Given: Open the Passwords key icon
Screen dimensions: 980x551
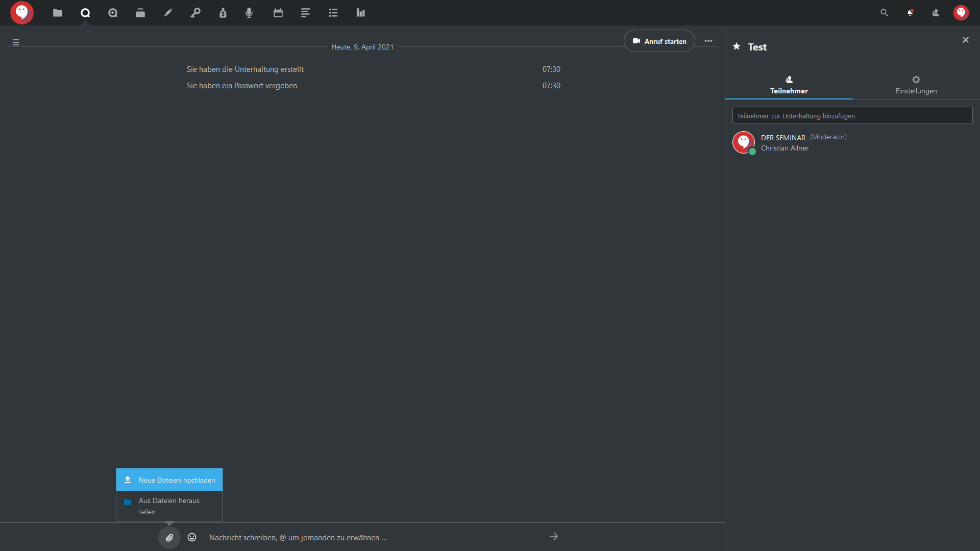Looking at the screenshot, I should 195,13.
